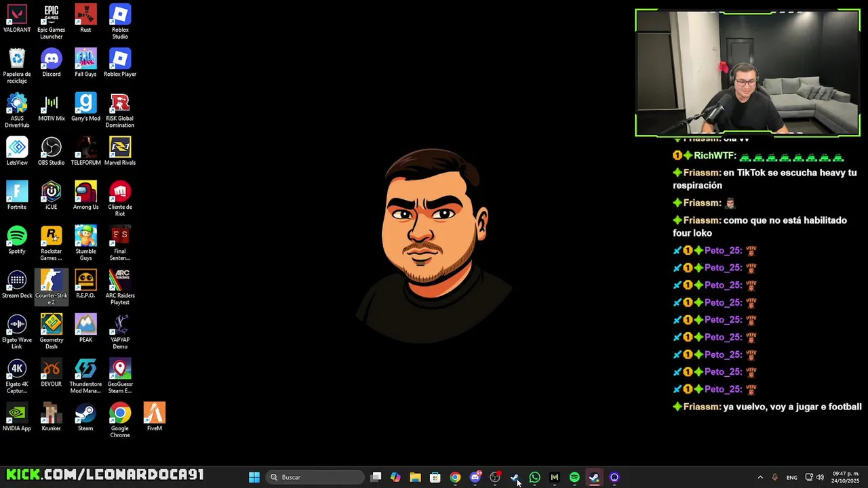868x488 pixels.
Task: Select the Counter-Strike 2 desktop icon
Action: tap(52, 287)
